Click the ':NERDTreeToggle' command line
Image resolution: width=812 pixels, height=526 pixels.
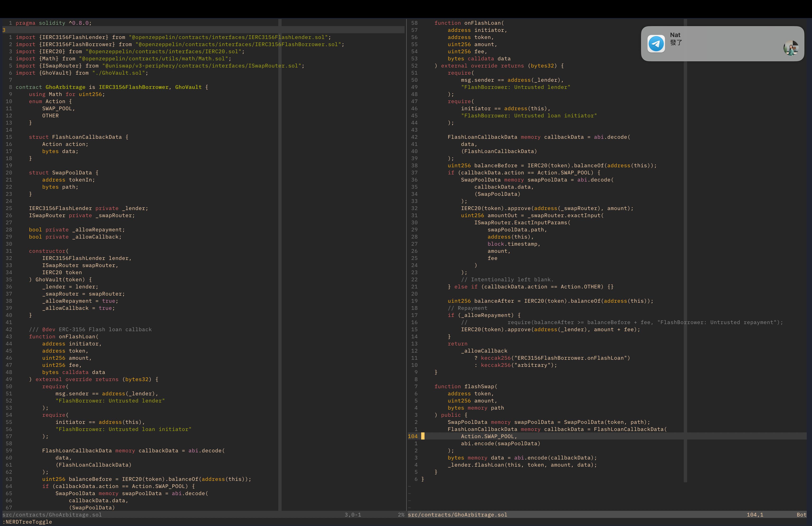point(27,522)
